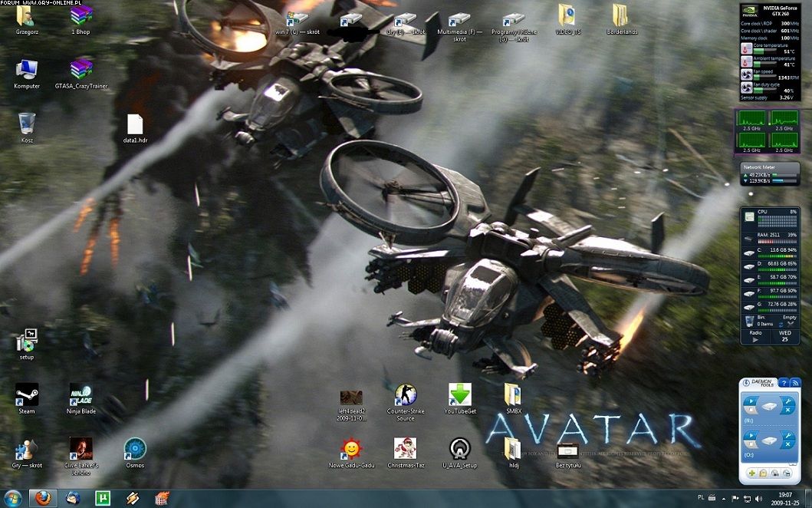The height and width of the screenshot is (508, 812).
Task: Open the flaming building taskbar icon
Action: coord(162,498)
